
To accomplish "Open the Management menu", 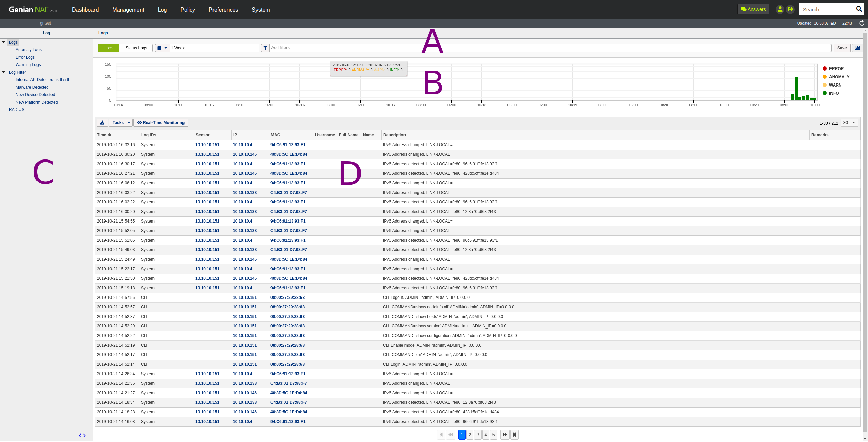I will click(128, 10).
